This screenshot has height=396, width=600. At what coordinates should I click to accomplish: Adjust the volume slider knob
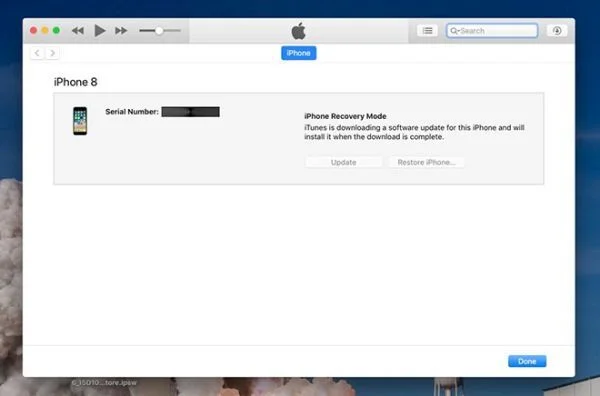point(159,31)
